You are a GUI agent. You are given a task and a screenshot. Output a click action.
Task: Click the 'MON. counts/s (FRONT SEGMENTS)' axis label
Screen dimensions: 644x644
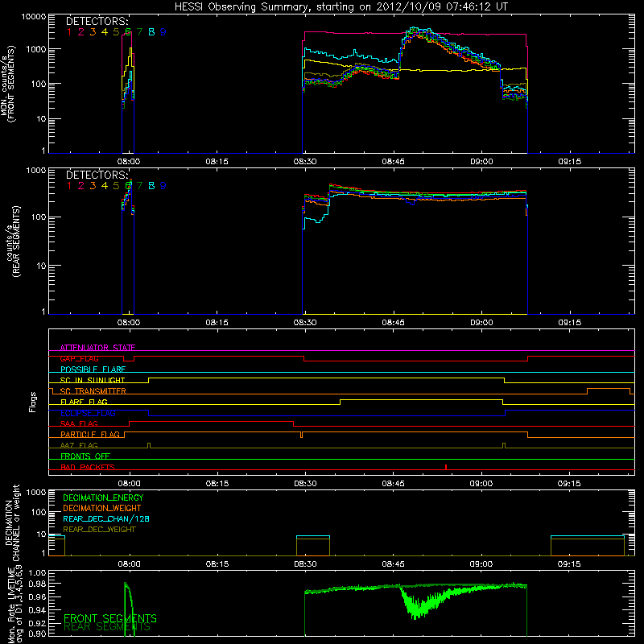7,84
